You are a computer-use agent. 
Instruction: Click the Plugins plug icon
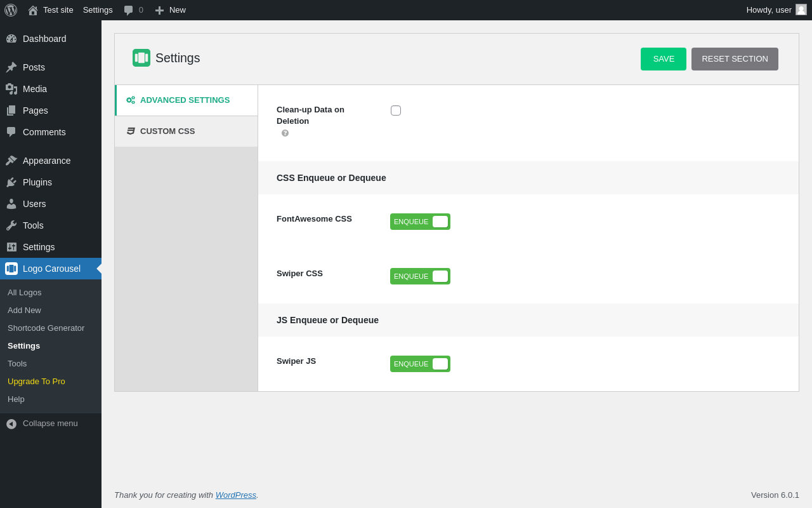[x=11, y=182]
